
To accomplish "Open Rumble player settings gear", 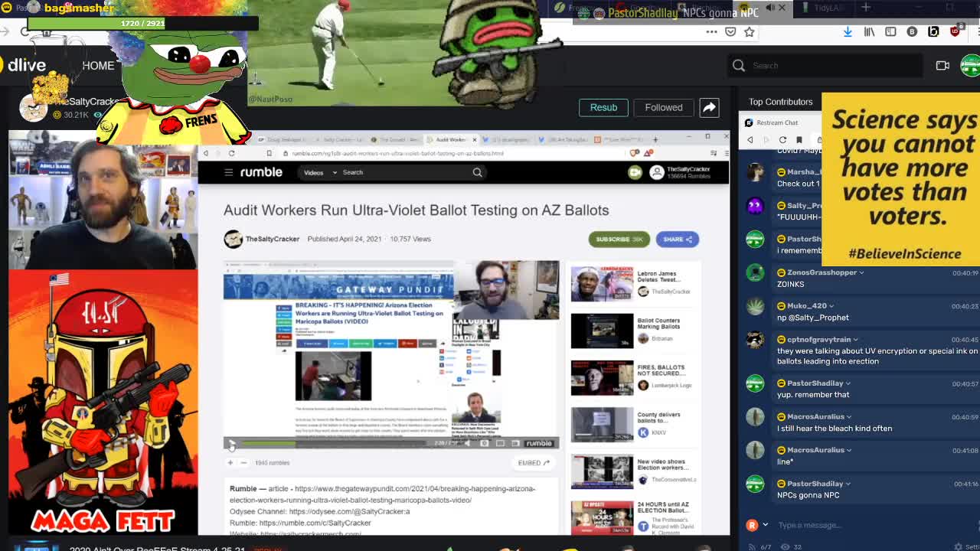I will 485,443.
